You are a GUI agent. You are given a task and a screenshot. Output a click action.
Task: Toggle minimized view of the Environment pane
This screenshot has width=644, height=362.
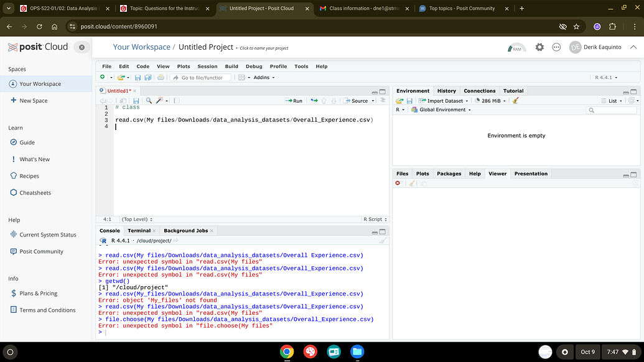pos(626,90)
